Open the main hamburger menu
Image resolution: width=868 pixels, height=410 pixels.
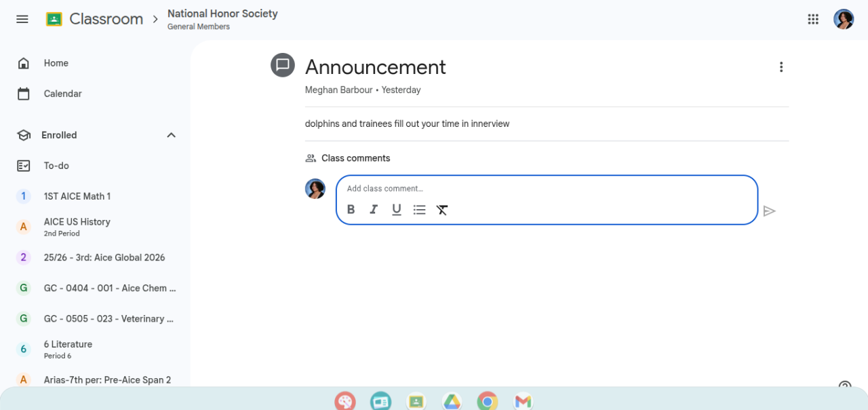(22, 19)
